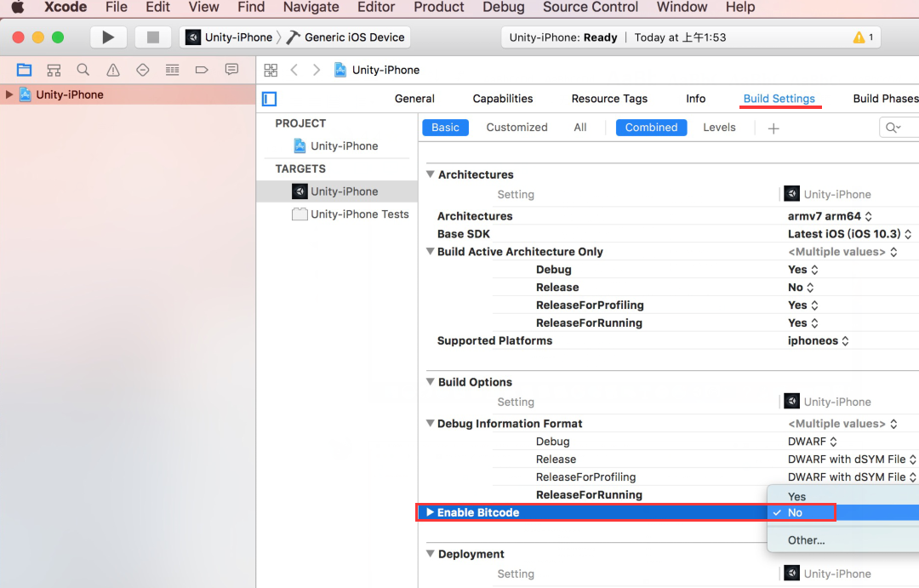Image resolution: width=919 pixels, height=588 pixels.
Task: Open the Find navigator magnifier icon
Action: click(x=83, y=70)
